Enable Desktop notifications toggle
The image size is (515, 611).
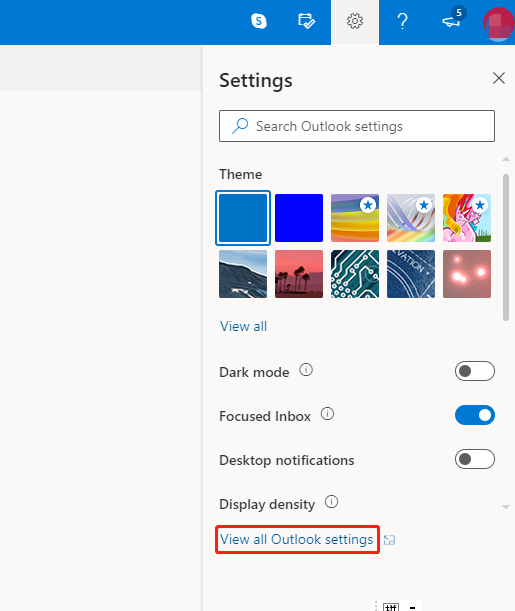pos(474,459)
